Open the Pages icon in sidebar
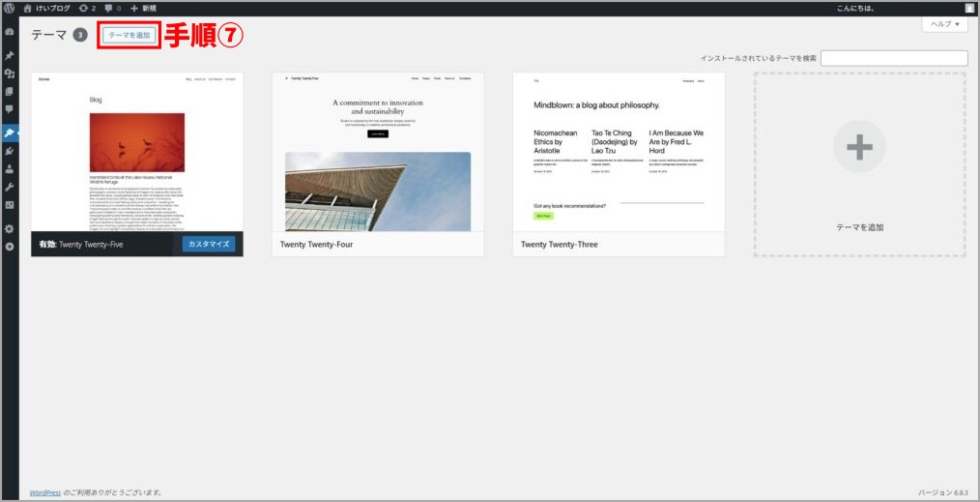 click(10, 91)
